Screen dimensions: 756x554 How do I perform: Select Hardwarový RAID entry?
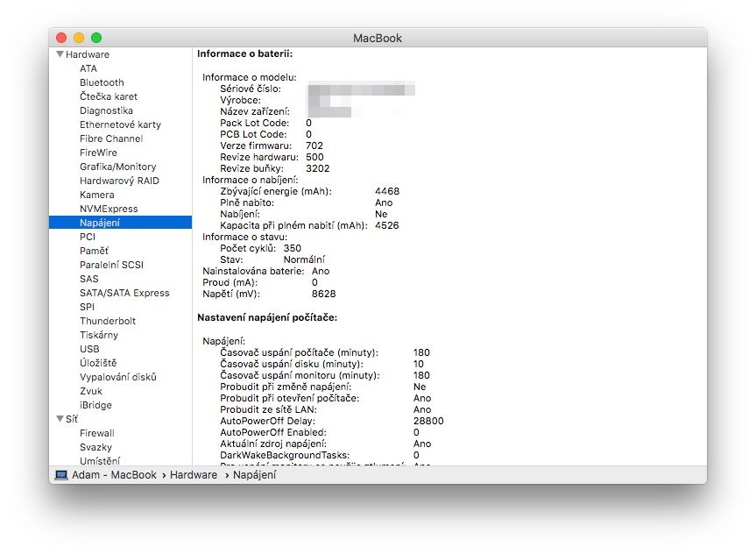(119, 181)
